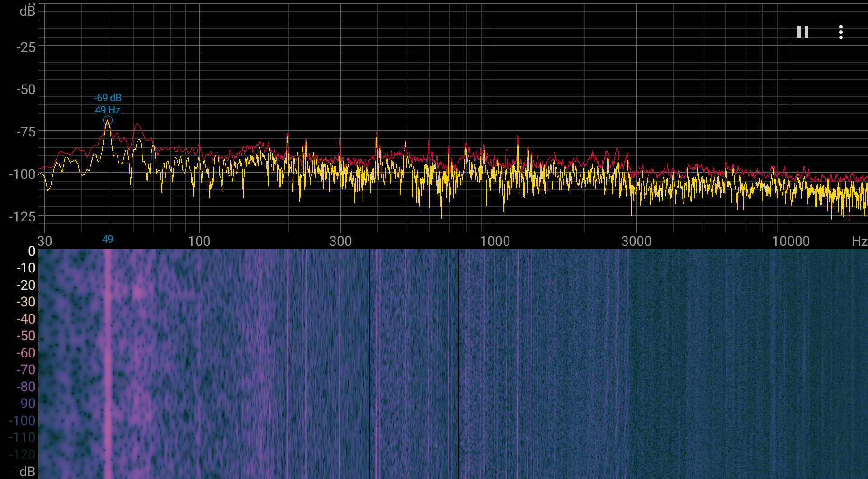Viewport: 868px width, 479px height.
Task: Click the -69 dB peak readout label
Action: point(108,98)
